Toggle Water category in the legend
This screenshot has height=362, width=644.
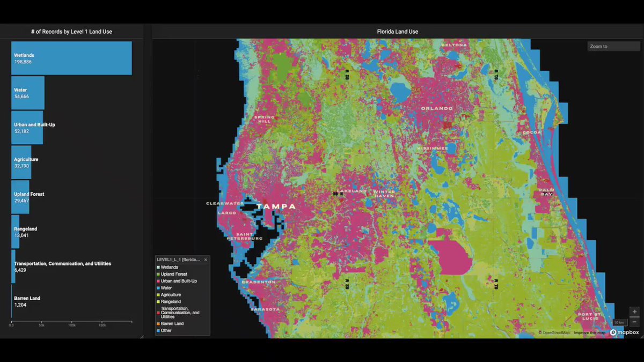point(167,288)
